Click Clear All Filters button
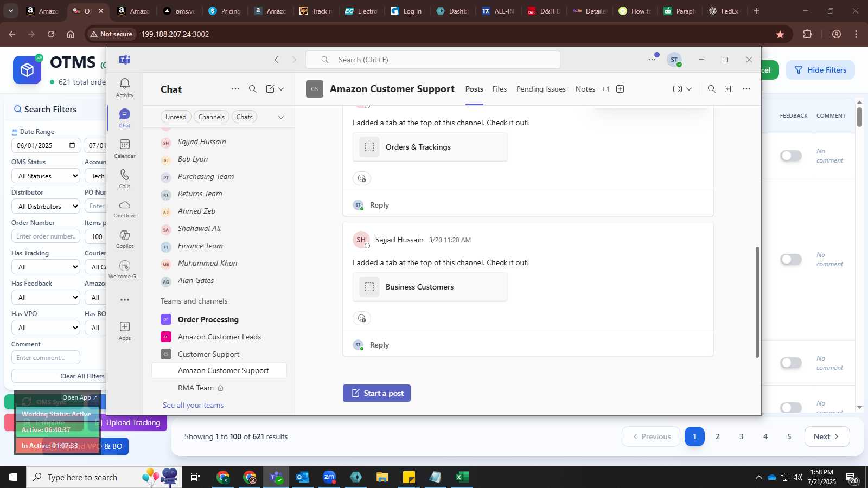The width and height of the screenshot is (868, 488). click(59, 376)
